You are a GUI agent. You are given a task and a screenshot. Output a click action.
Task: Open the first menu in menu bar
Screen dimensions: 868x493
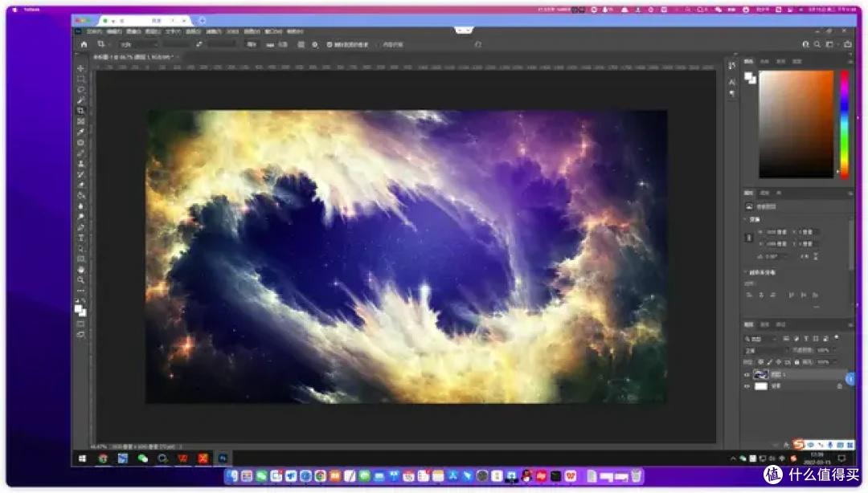click(93, 31)
